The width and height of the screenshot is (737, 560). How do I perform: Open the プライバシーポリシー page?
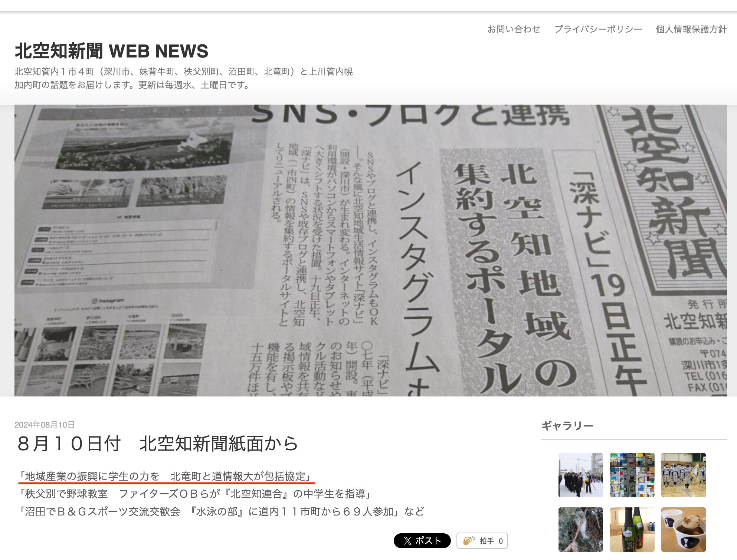[x=598, y=29]
